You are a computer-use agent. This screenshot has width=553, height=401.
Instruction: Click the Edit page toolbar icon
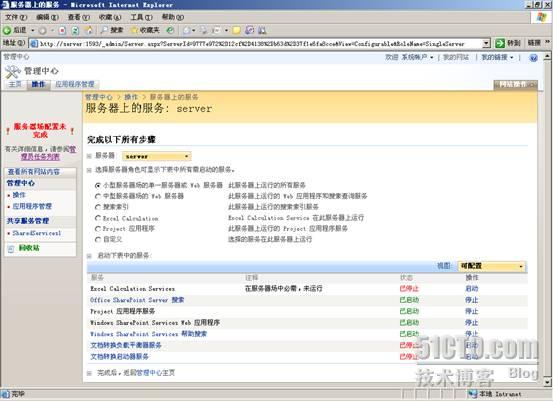(216, 31)
